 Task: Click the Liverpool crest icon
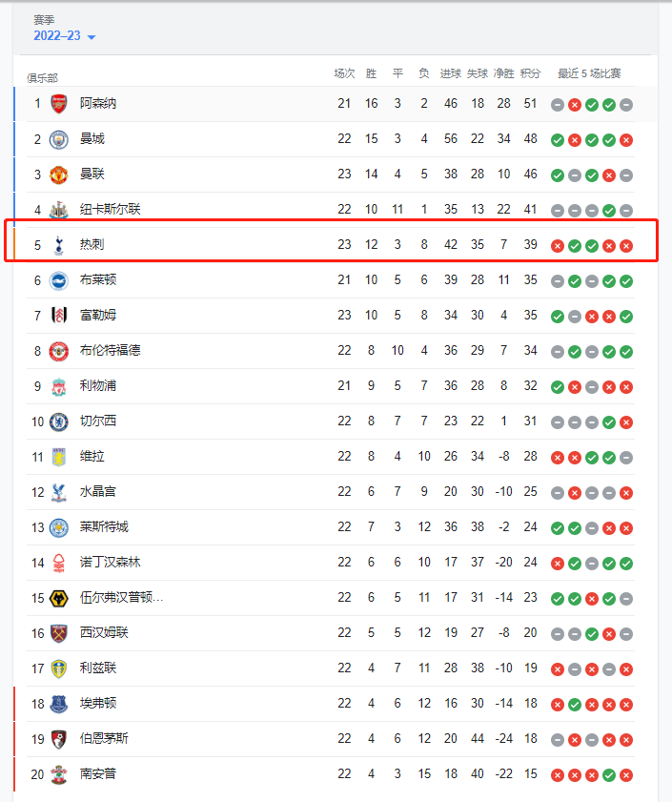[x=59, y=386]
